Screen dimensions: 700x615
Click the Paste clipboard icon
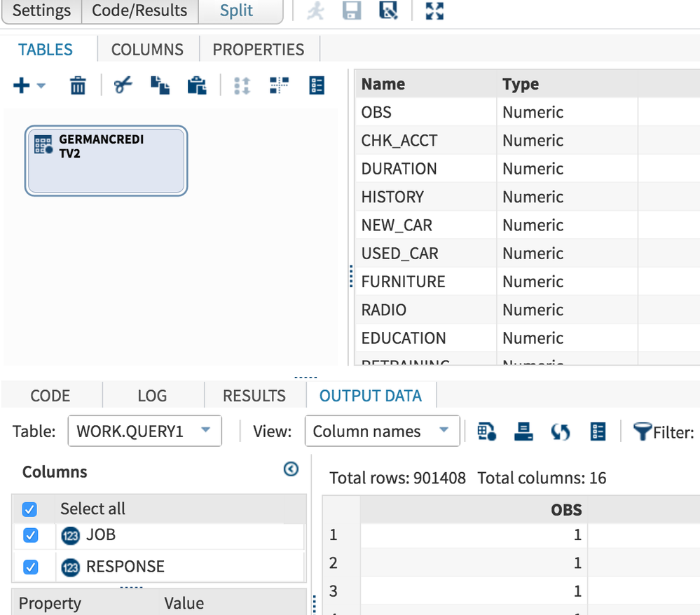click(197, 85)
